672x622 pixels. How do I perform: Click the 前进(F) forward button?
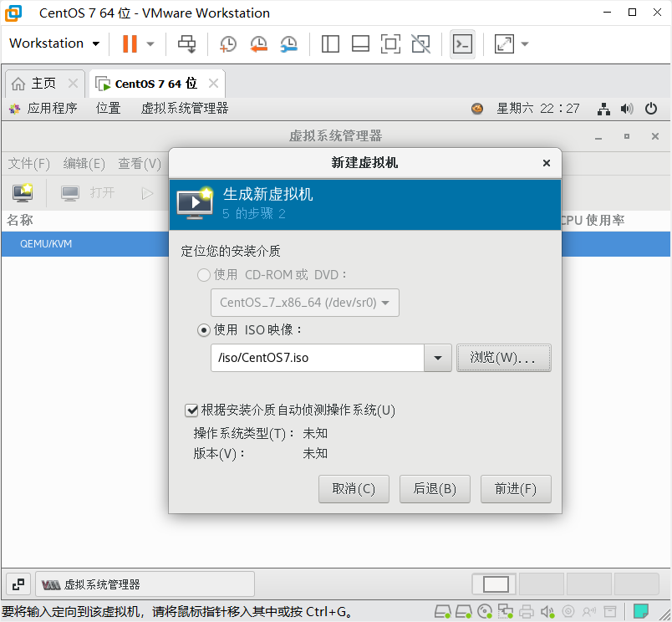(x=516, y=489)
